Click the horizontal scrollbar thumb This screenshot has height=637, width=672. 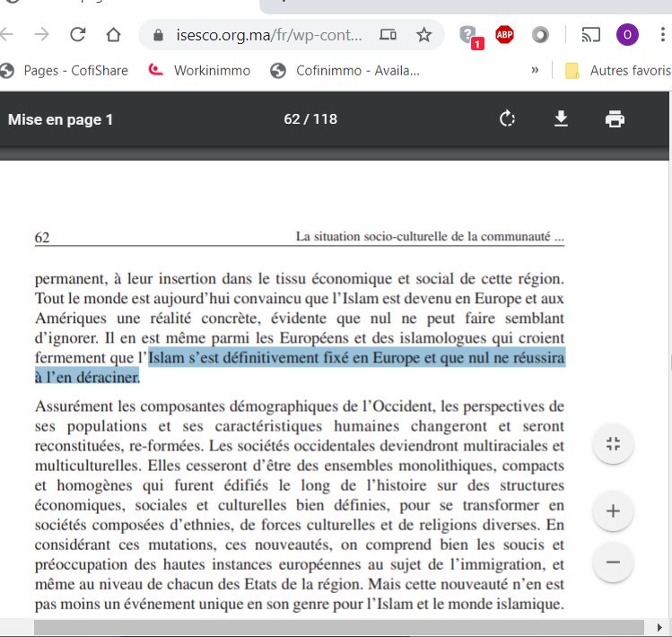tap(338, 627)
